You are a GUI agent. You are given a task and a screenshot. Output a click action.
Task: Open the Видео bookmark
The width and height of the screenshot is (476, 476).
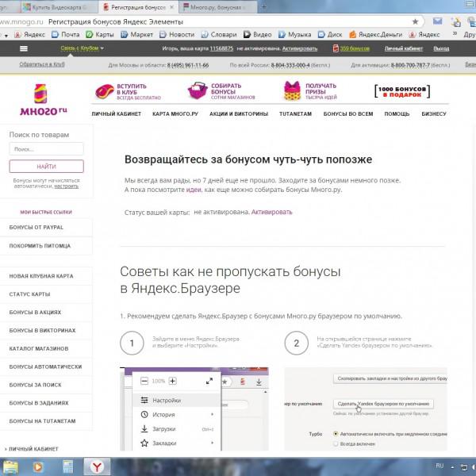[x=257, y=35]
